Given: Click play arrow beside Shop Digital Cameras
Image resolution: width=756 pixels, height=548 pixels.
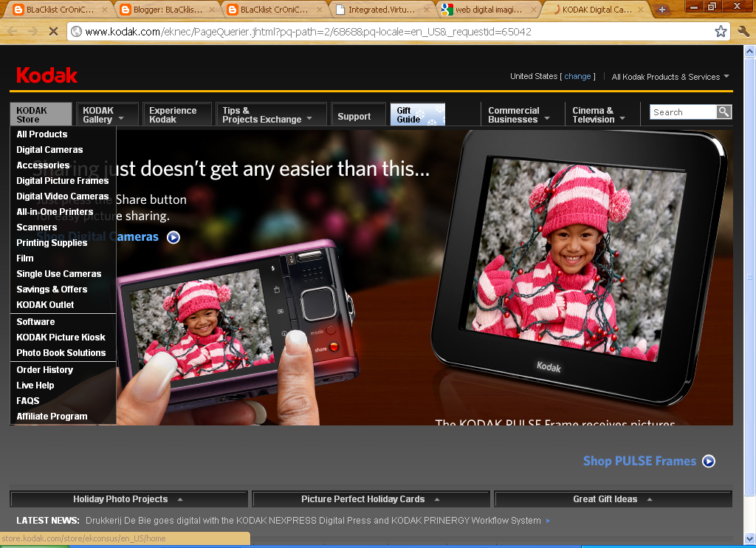Looking at the screenshot, I should (x=173, y=237).
